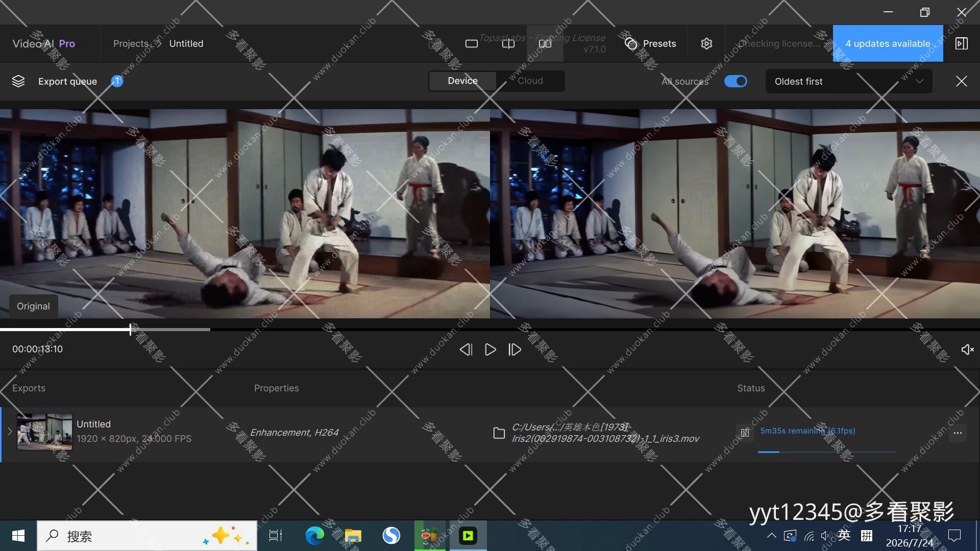Viewport: 980px width, 551px height.
Task: Click the Export queue count badge
Action: (117, 81)
